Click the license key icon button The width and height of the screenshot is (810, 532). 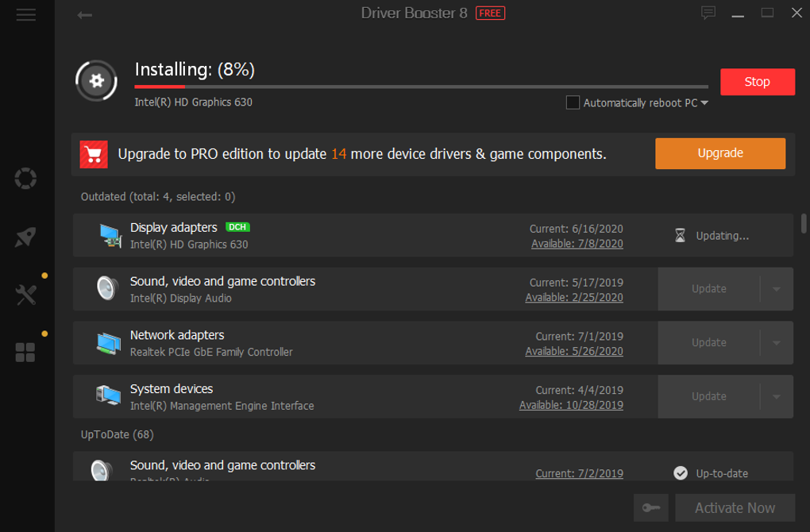(x=651, y=507)
